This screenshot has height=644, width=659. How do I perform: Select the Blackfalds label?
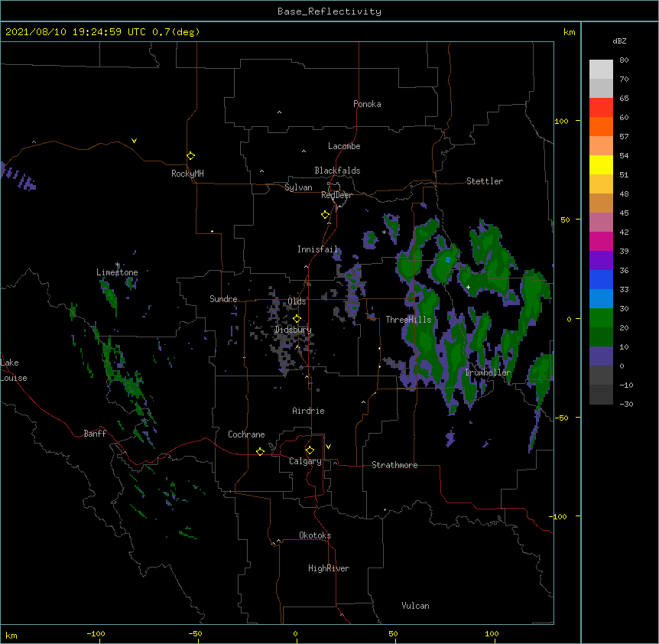(x=337, y=171)
